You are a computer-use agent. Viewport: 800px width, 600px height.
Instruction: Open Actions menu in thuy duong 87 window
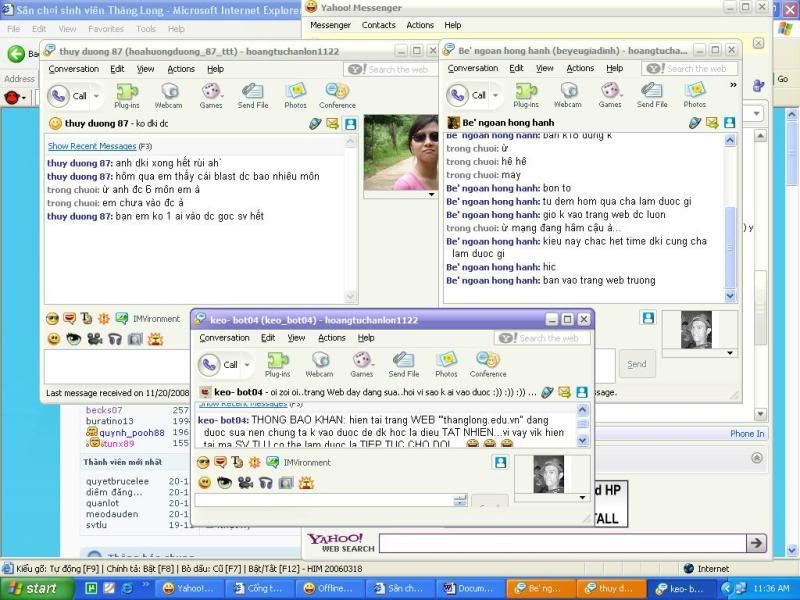(x=181, y=69)
